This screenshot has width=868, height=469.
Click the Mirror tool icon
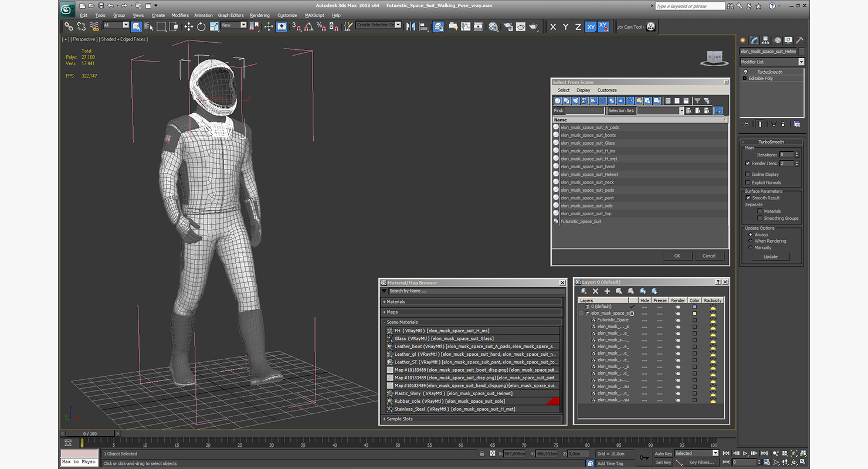click(x=411, y=26)
